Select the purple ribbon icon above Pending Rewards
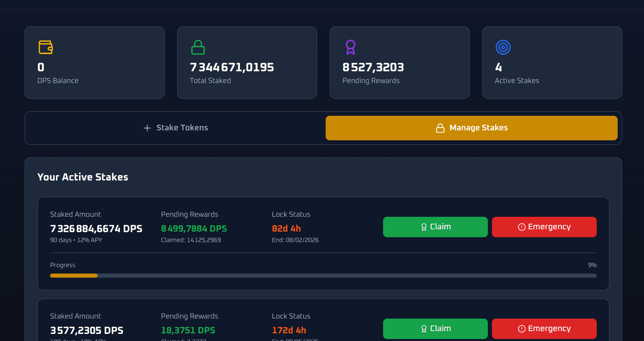This screenshot has width=644, height=341. (x=351, y=47)
